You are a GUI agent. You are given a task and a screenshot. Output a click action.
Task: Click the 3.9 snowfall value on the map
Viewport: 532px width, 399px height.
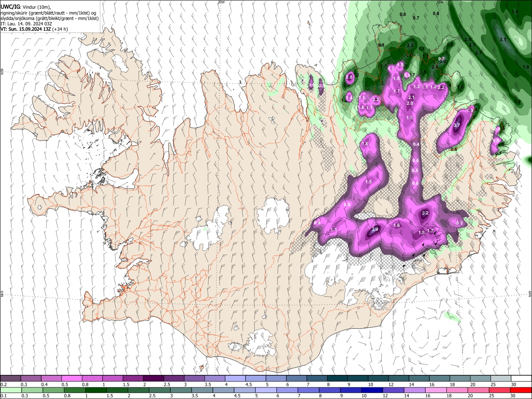click(x=374, y=229)
